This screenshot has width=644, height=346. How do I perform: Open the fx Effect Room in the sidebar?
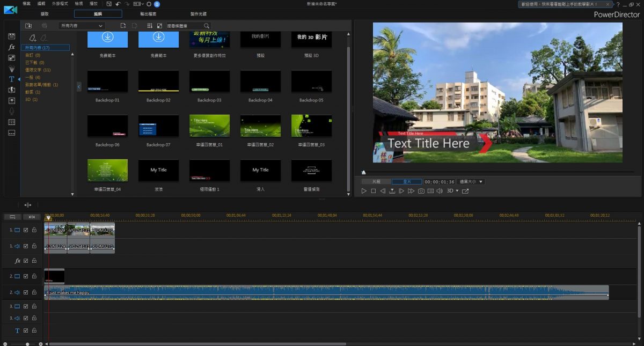pos(12,47)
